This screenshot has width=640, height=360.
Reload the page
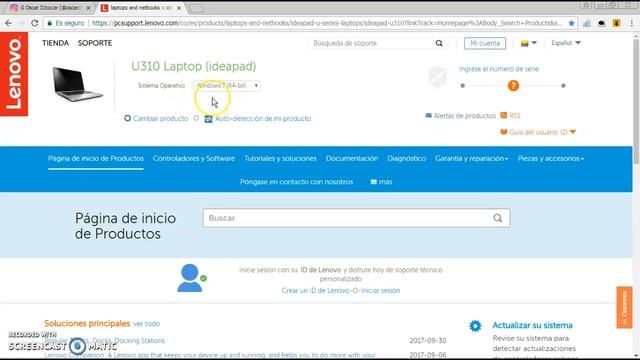[35, 23]
